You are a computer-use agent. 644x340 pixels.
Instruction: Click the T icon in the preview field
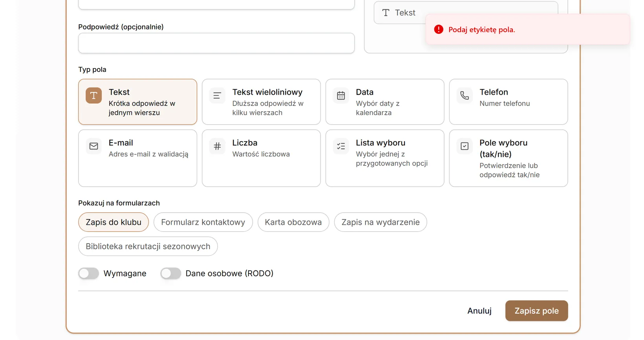386,13
